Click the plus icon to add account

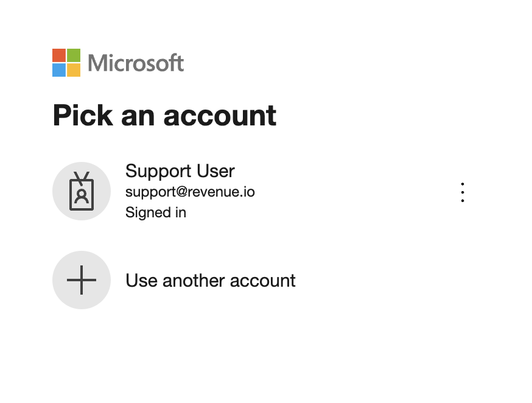82,280
